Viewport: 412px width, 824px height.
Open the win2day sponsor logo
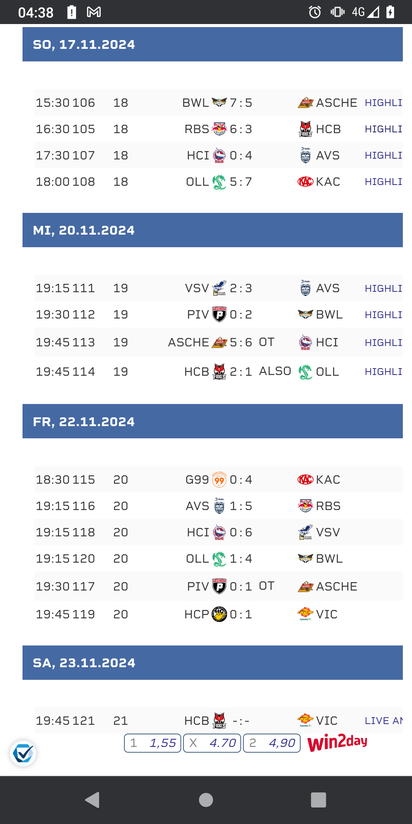(x=337, y=743)
